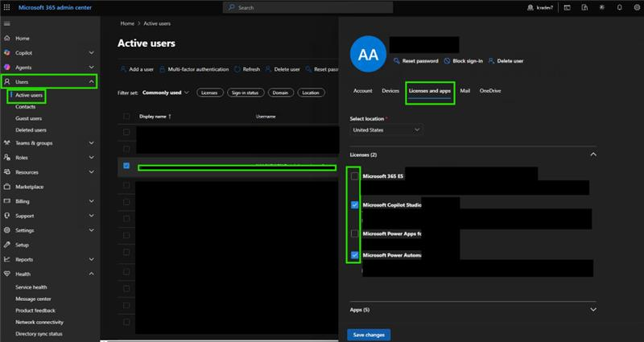Expand the Apps (5) section
This screenshot has width=644, height=342.
593,310
